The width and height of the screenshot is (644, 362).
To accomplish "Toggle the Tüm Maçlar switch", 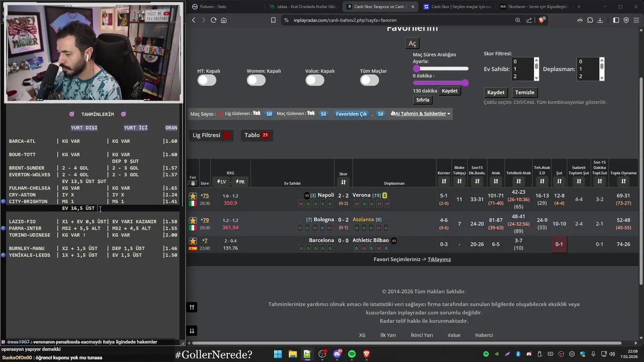I will (369, 80).
